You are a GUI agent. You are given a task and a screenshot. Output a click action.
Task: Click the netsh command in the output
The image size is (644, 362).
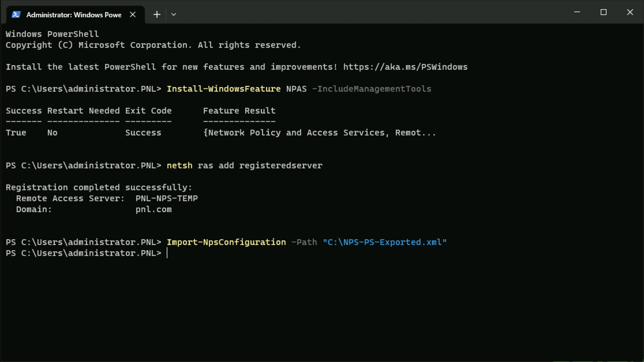(179, 165)
